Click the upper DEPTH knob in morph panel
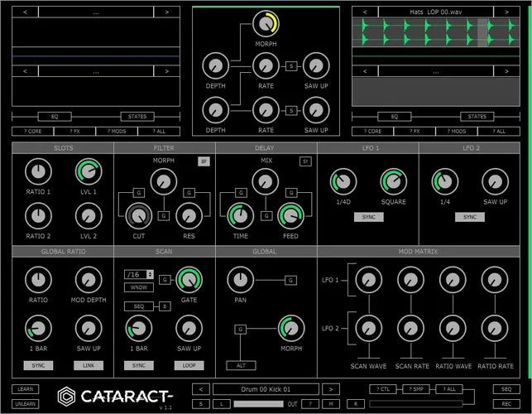The height and width of the screenshot is (414, 532). pyautogui.click(x=215, y=66)
